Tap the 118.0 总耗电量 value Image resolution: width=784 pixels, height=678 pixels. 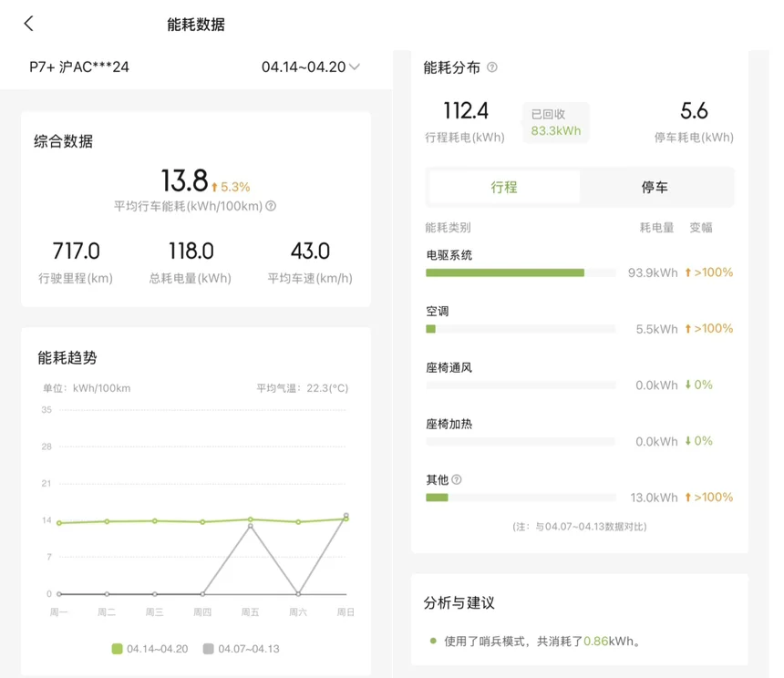[x=191, y=251]
